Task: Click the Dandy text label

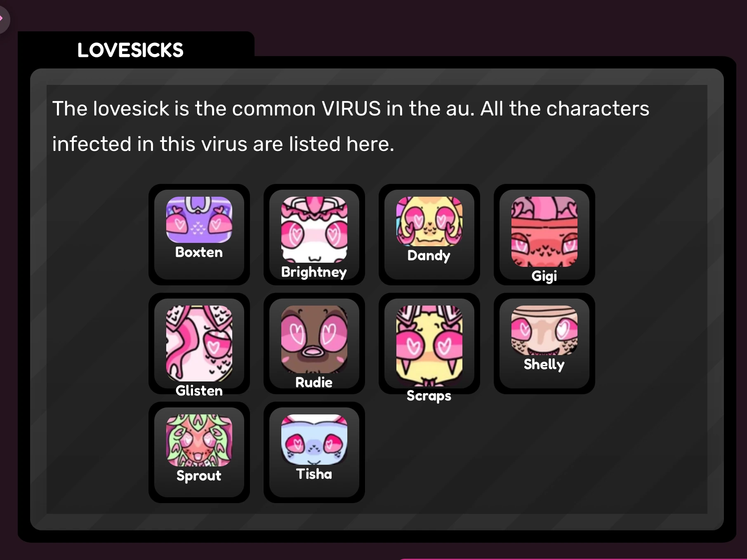Action: pyautogui.click(x=429, y=256)
